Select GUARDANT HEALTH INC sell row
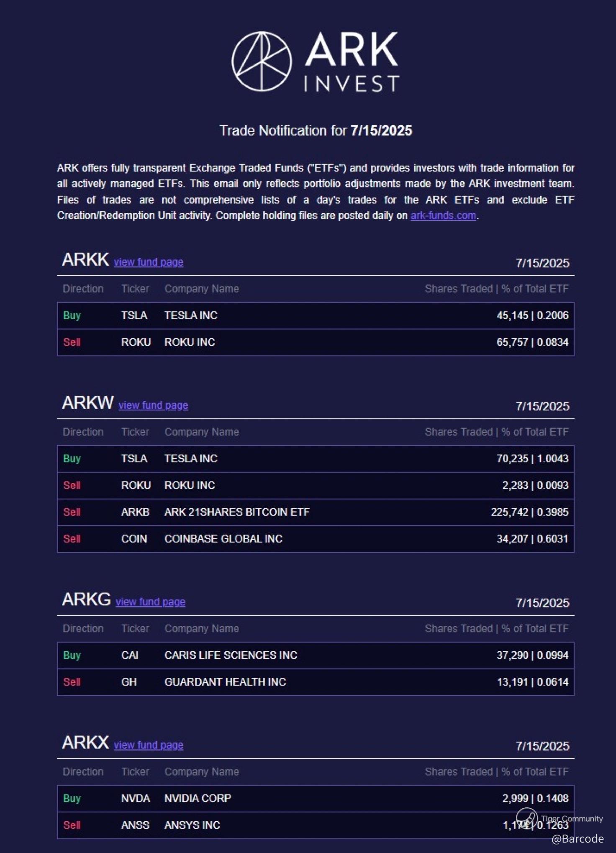This screenshot has height=853, width=616. tap(315, 682)
